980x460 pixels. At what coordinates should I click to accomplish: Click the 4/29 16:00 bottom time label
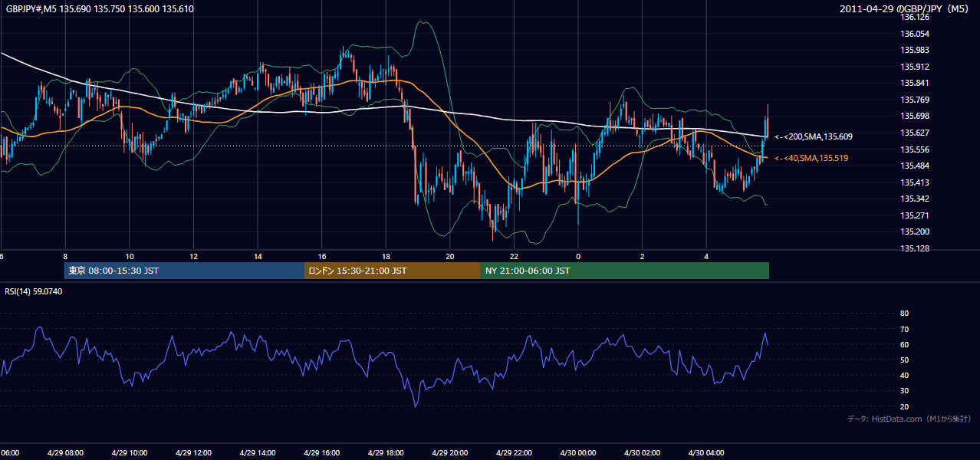[x=321, y=453]
